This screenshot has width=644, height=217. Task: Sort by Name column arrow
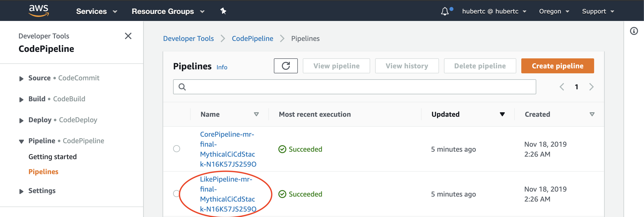point(256,114)
